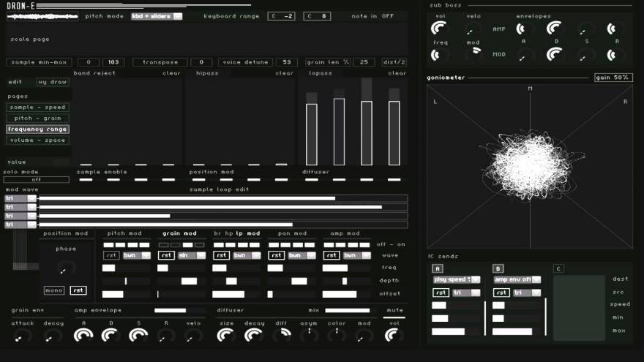Toggle the last sample enable switch

point(168,179)
